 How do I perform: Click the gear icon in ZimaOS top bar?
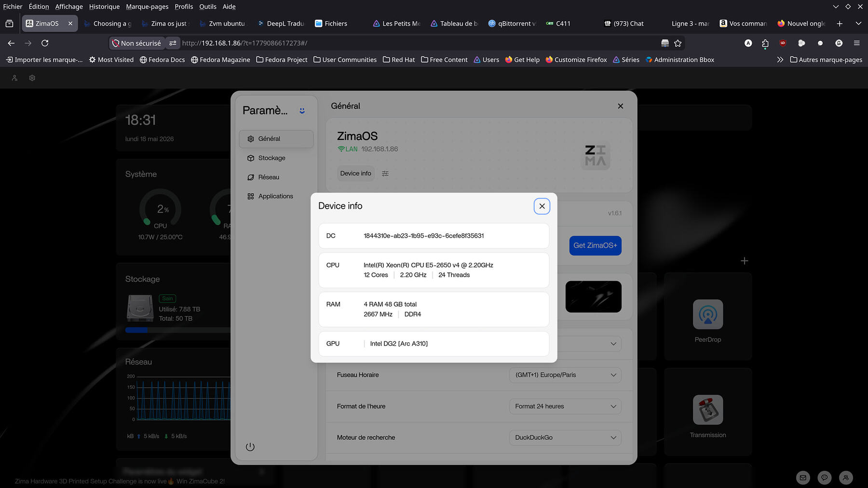32,78
